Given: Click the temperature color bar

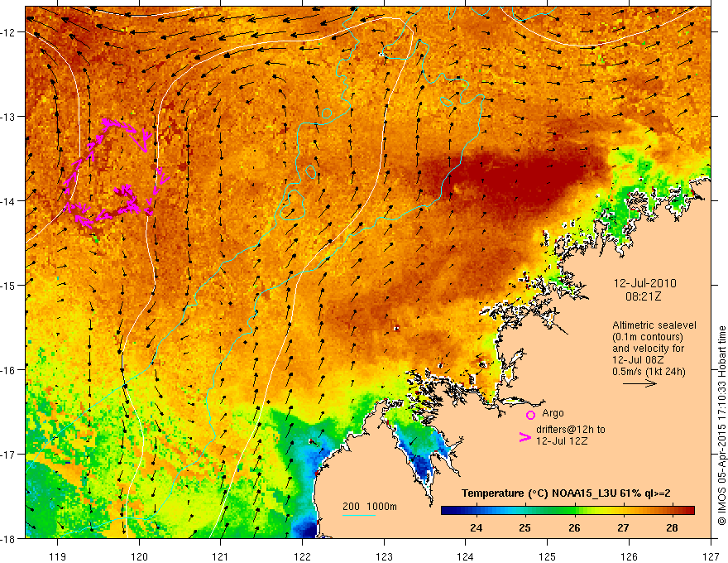Looking at the screenshot, I should tap(568, 511).
